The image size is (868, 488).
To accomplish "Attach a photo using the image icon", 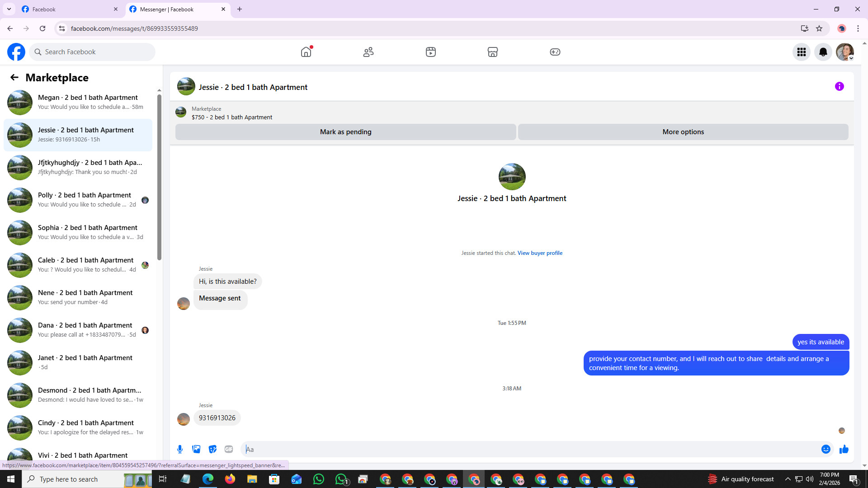I will click(x=196, y=449).
